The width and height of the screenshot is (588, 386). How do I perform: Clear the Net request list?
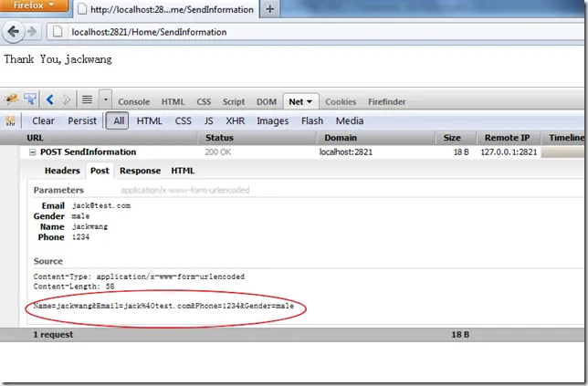click(43, 121)
